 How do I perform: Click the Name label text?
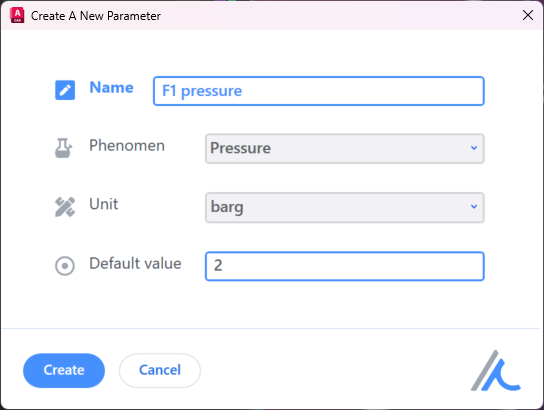point(111,87)
